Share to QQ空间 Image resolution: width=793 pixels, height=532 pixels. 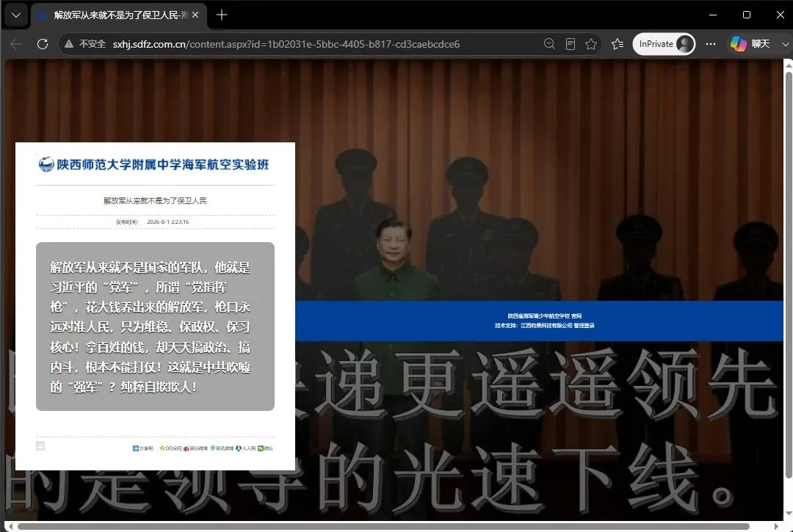pos(170,448)
